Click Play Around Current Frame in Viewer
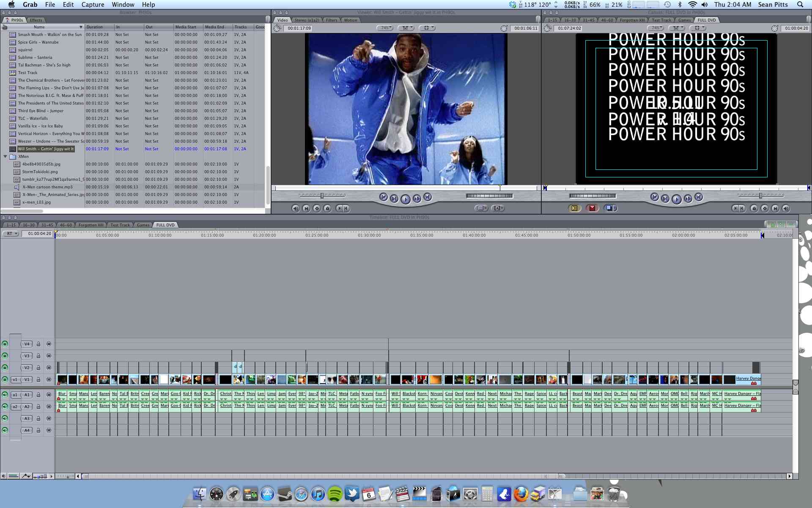 pos(417,199)
